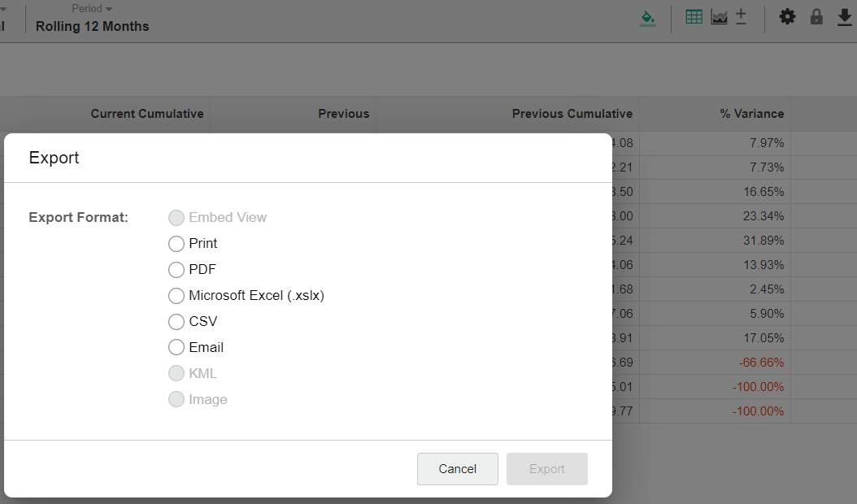
Task: Switch to the table grid view icon
Action: pyautogui.click(x=694, y=17)
